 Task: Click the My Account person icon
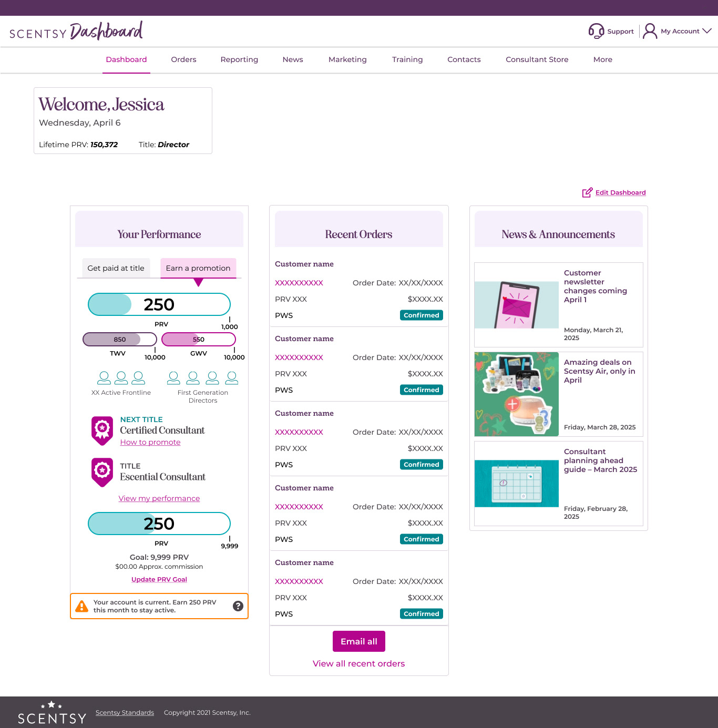point(650,31)
